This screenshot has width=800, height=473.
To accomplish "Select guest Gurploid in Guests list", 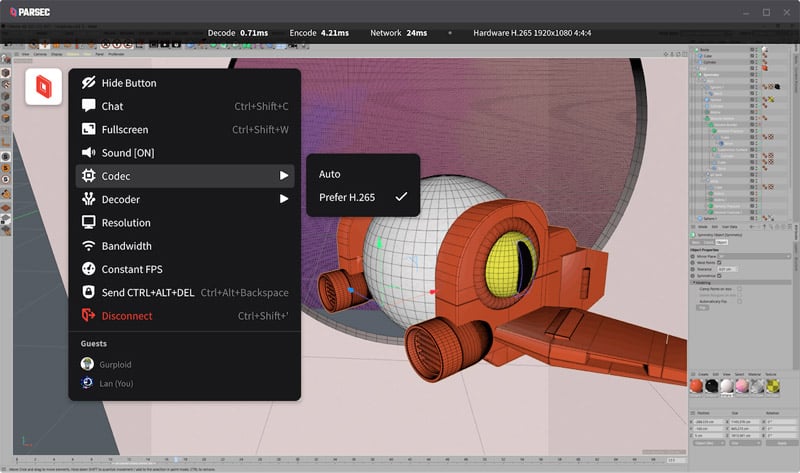I will 115,364.
